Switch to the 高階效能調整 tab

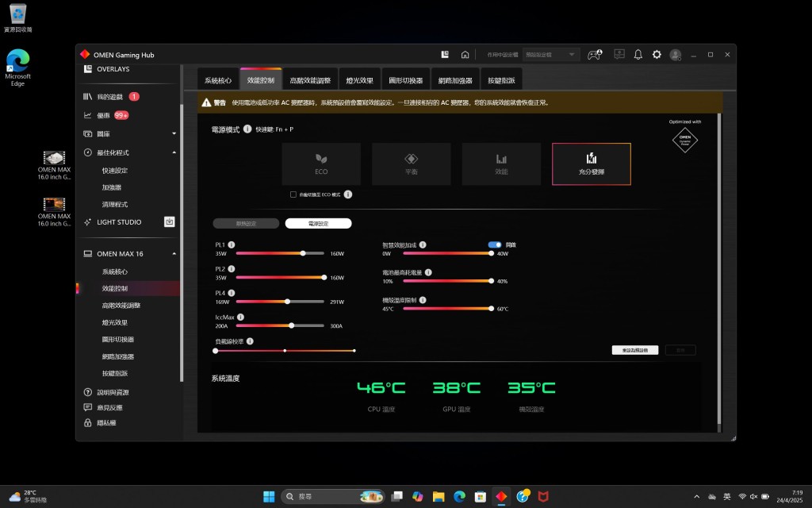(x=310, y=80)
